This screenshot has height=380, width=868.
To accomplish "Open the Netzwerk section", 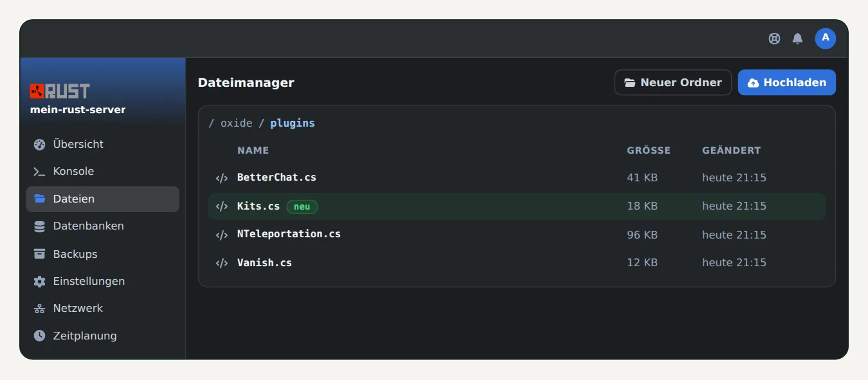I will pos(102,309).
